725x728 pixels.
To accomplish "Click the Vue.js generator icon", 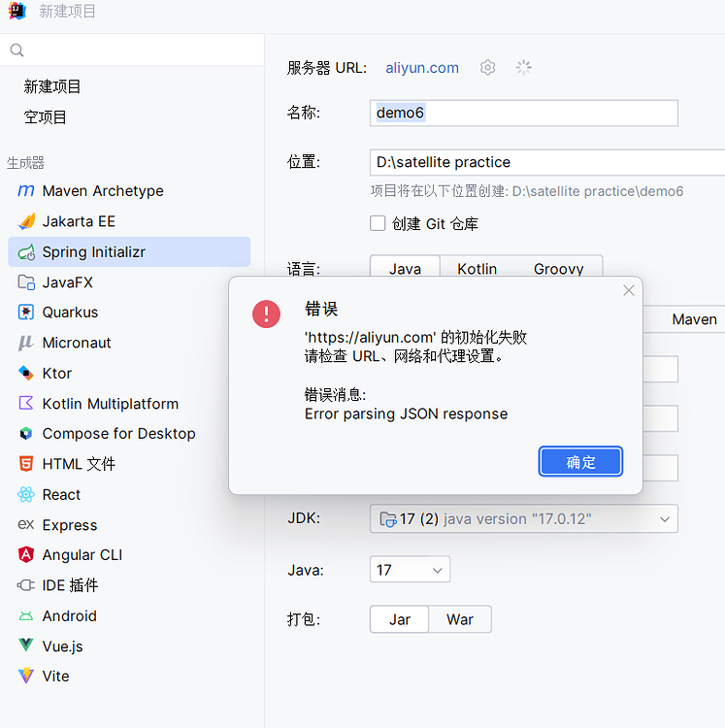I will click(26, 646).
